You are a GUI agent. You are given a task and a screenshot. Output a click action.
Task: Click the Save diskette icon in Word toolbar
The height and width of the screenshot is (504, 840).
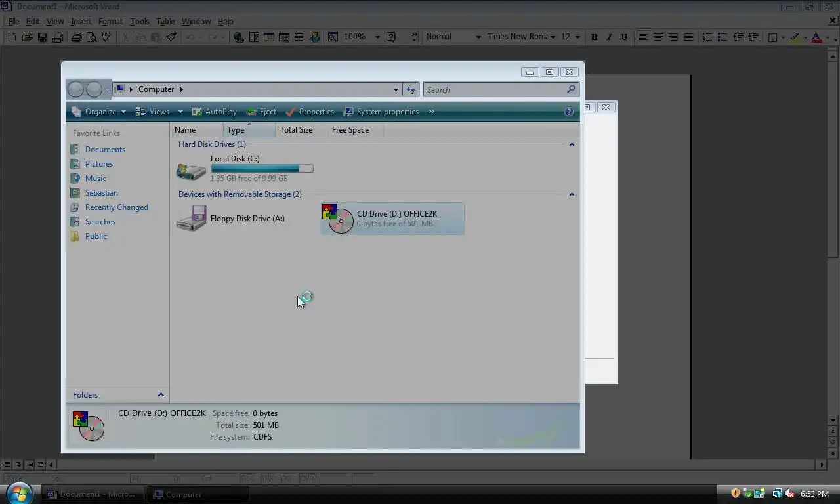point(42,37)
